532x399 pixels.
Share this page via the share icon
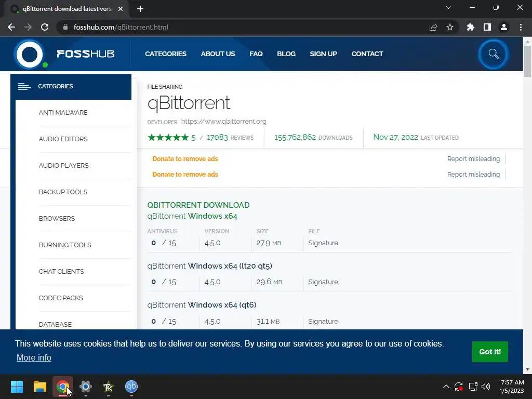(x=433, y=27)
